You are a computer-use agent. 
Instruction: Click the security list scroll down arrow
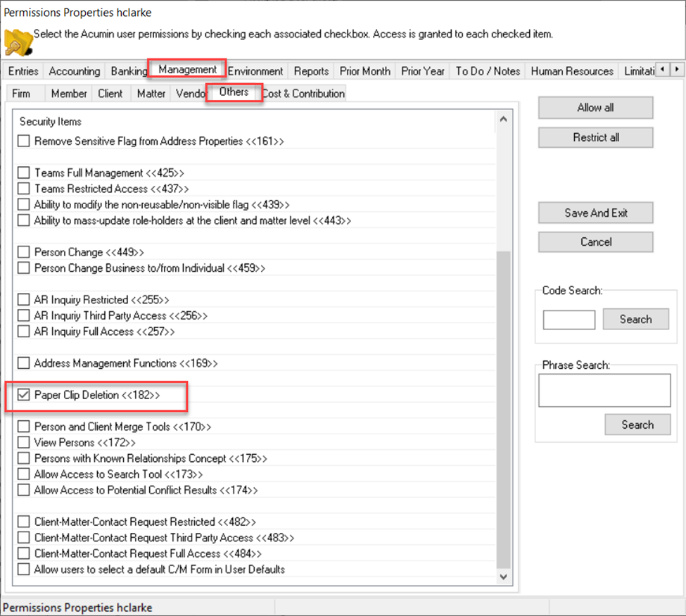pos(503,577)
